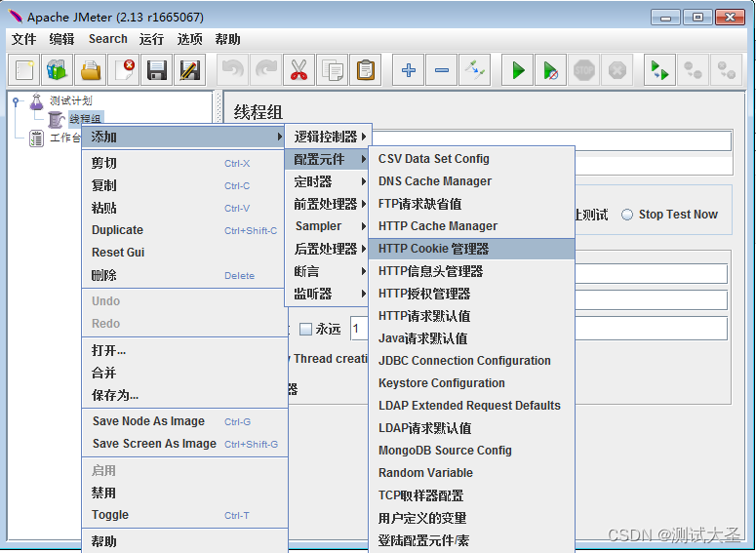Choose 用户定义的变量
Viewport: 756px width, 553px height.
tap(471, 518)
